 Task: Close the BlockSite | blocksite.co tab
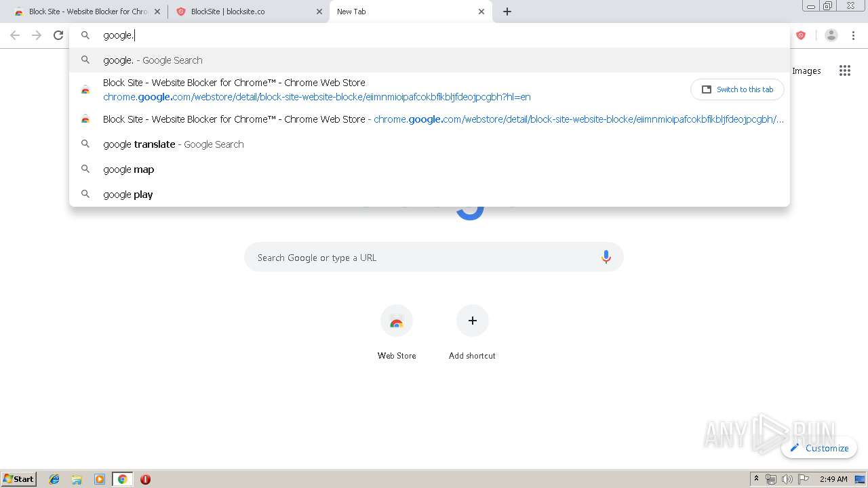click(x=319, y=12)
